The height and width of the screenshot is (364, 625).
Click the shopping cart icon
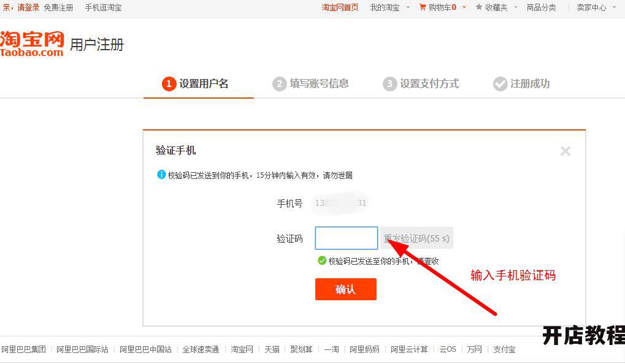(423, 7)
